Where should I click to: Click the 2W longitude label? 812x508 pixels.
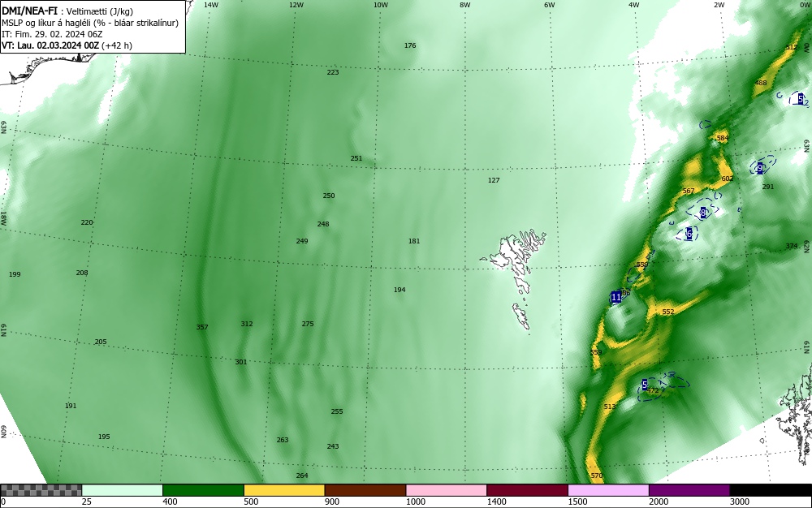[719, 5]
